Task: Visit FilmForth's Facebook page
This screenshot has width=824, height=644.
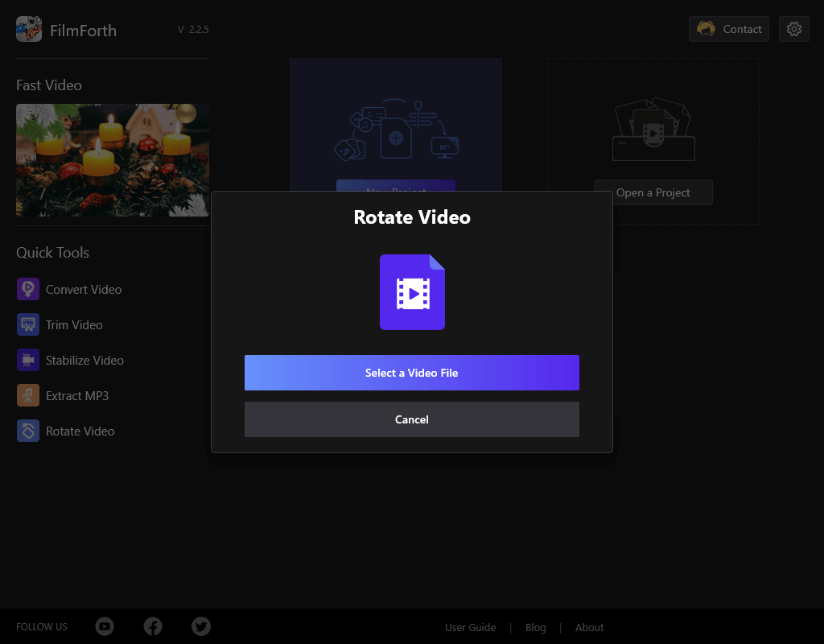Action: (x=153, y=626)
